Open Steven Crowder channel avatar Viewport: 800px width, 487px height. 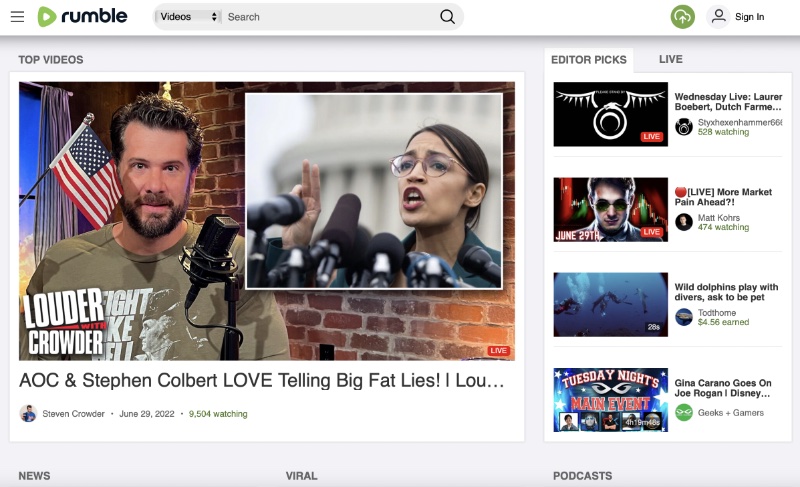(x=28, y=413)
